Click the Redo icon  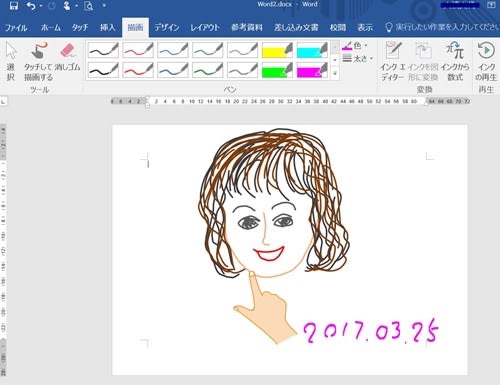click(x=51, y=6)
